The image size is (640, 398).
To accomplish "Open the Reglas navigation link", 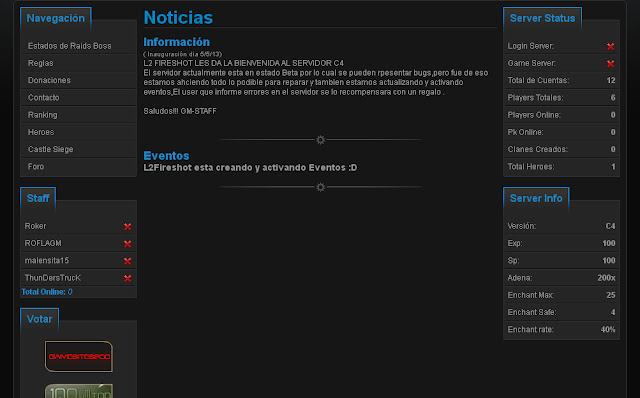I will (x=40, y=63).
